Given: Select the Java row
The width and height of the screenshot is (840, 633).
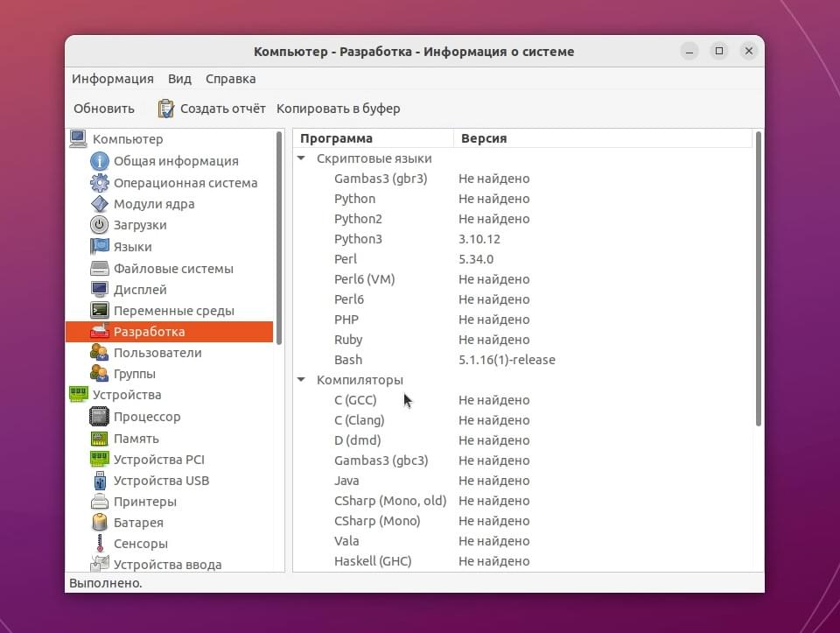Looking at the screenshot, I should (523, 481).
